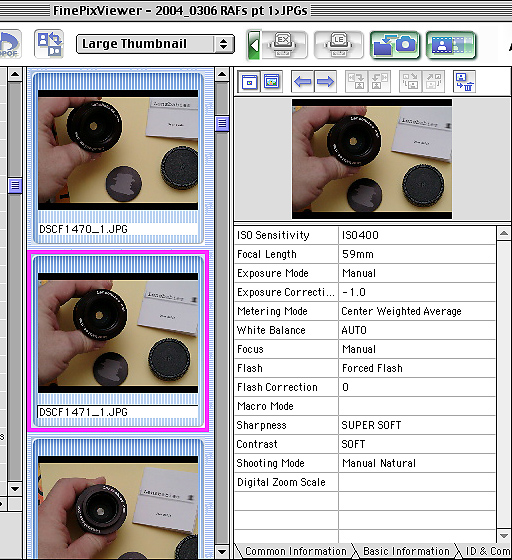Click the delete image trash icon
The image size is (512, 560).
464,82
